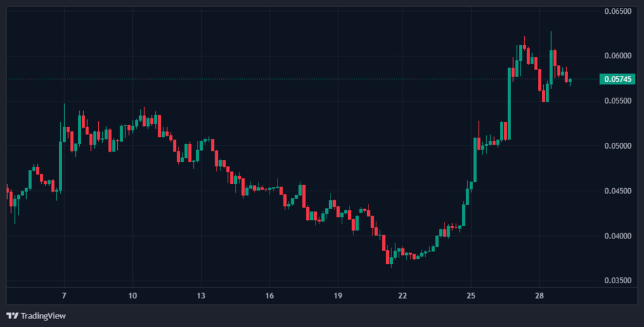This screenshot has width=644, height=327.
Task: Click date label 19 on time axis
Action: click(338, 296)
